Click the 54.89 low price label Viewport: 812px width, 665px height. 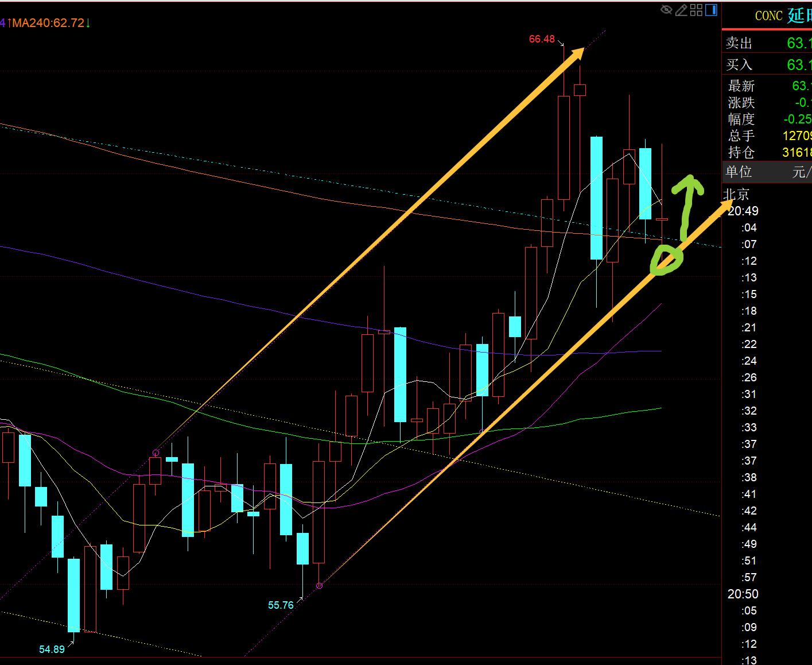[52, 649]
